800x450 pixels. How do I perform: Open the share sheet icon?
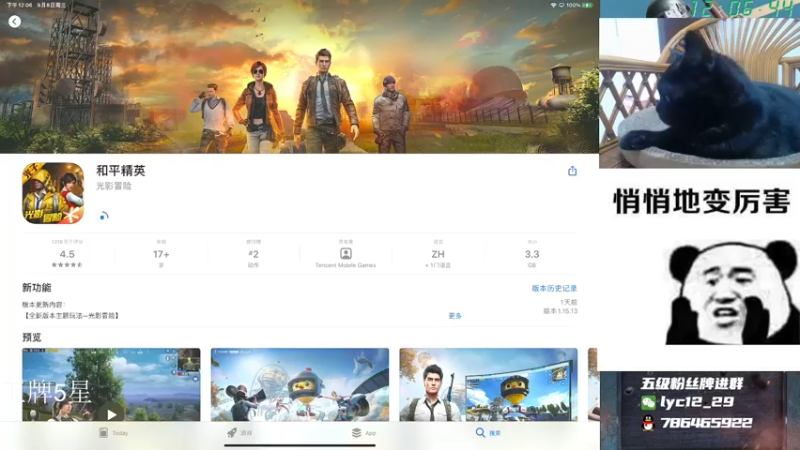tap(572, 171)
